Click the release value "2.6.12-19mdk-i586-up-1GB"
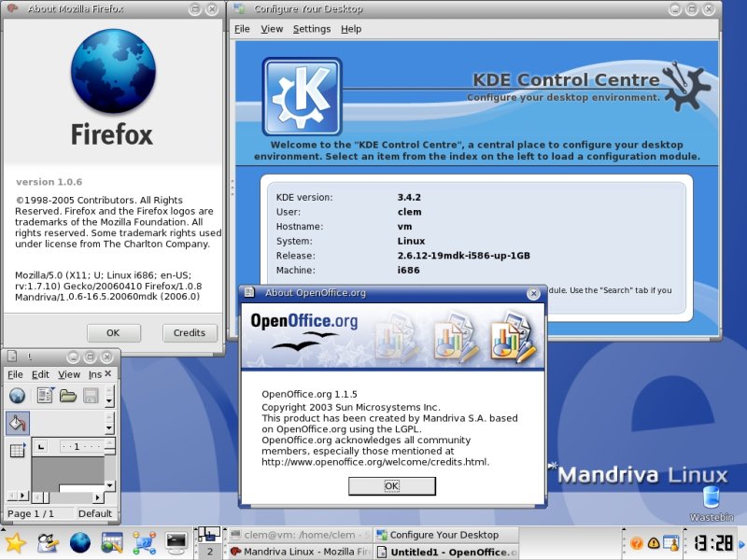The image size is (747, 560). click(x=463, y=256)
